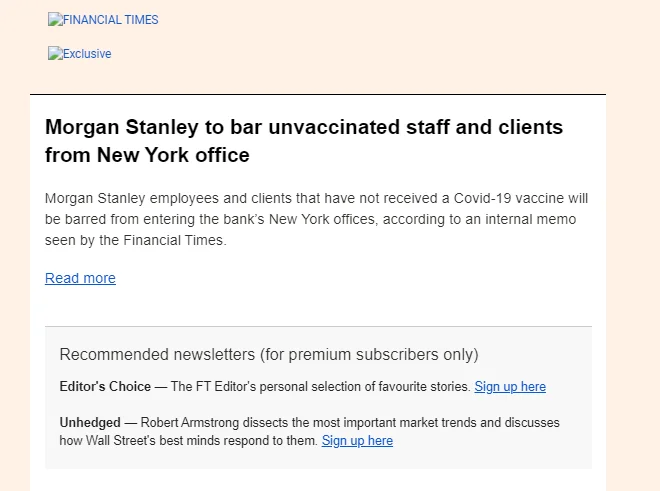Screen dimensions: 660x491
Task: Follow the Read more link
Action: click(x=80, y=278)
